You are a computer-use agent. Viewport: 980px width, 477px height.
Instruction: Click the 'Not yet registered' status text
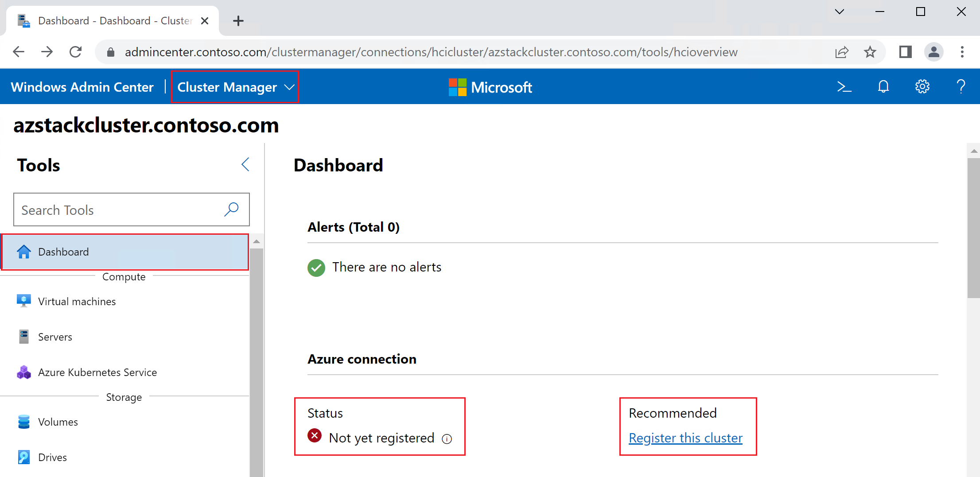pyautogui.click(x=381, y=438)
